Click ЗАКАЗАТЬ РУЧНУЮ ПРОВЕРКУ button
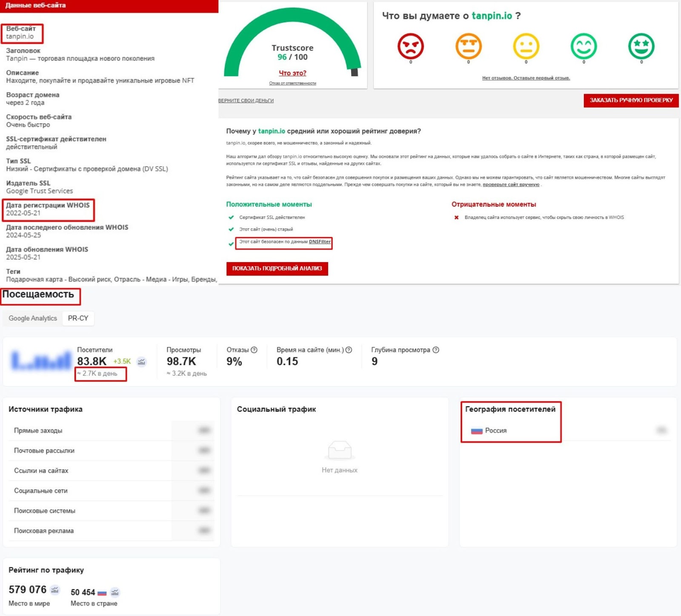The width and height of the screenshot is (681, 616). [631, 100]
